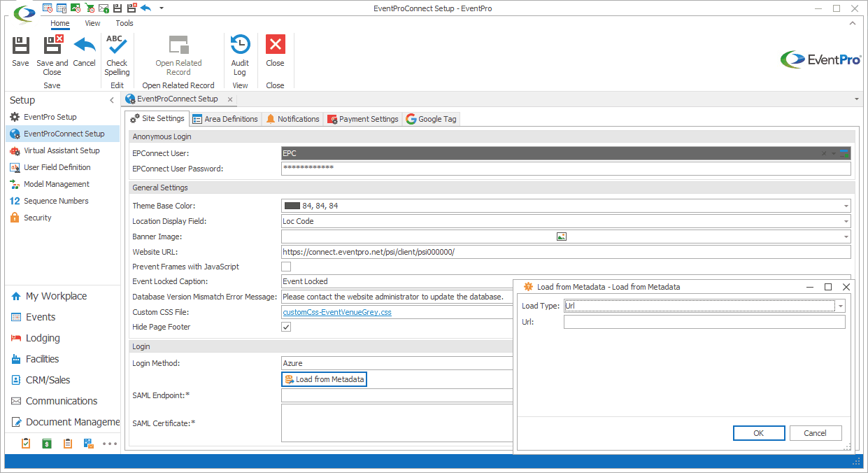Click OK in Load from Metadata dialog
The height and width of the screenshot is (473, 868).
click(x=759, y=433)
